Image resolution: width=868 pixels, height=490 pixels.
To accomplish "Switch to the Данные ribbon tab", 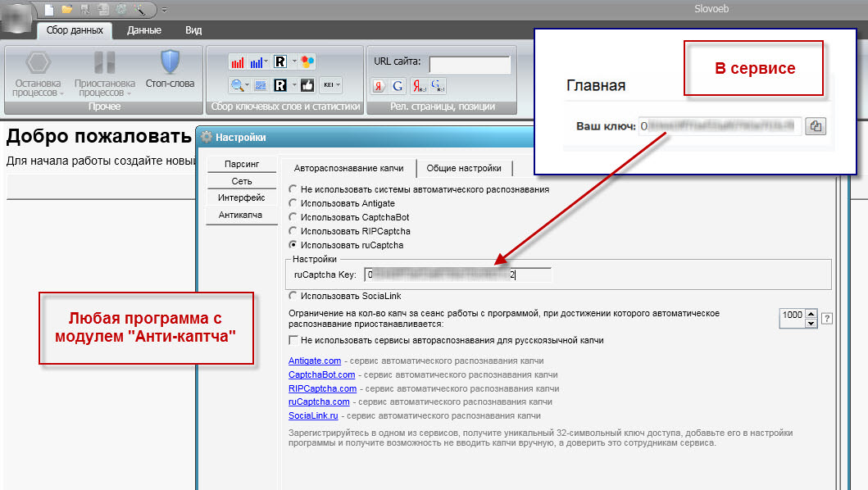I will coord(144,29).
